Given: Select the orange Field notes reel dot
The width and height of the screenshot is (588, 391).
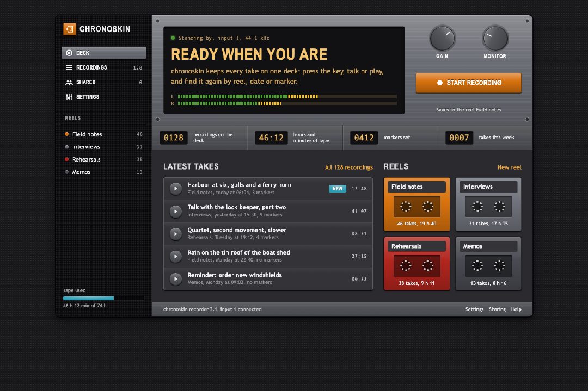Looking at the screenshot, I should tap(67, 134).
